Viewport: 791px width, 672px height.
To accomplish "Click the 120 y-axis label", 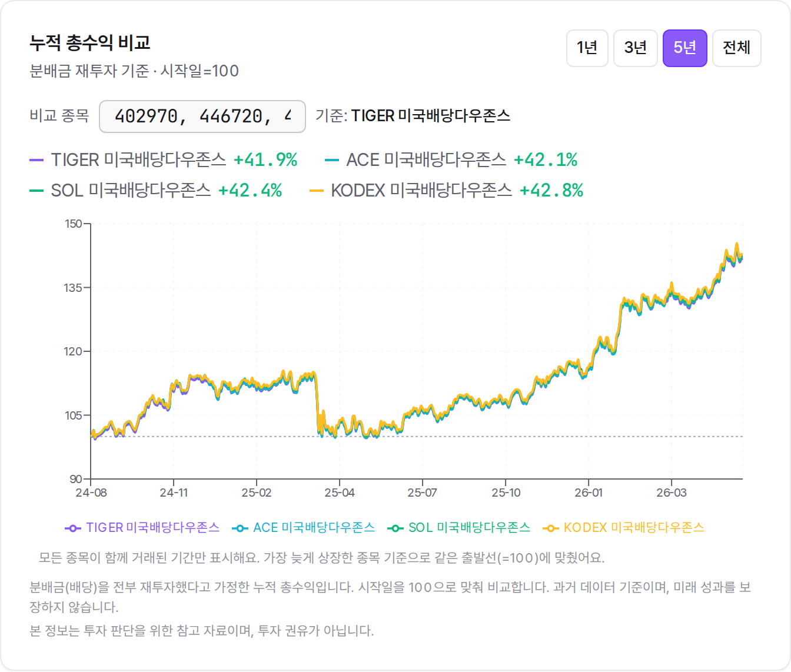I will point(74,352).
